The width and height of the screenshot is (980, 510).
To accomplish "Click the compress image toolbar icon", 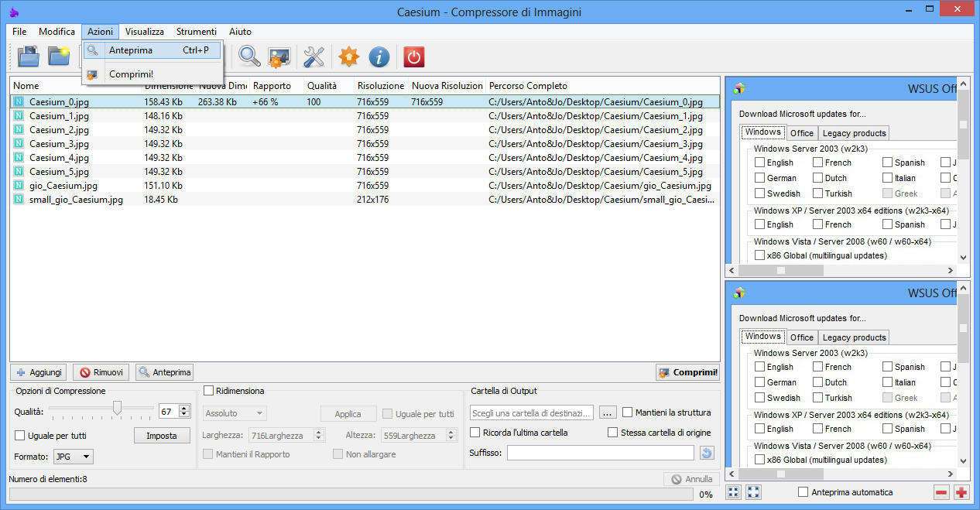I will click(279, 56).
